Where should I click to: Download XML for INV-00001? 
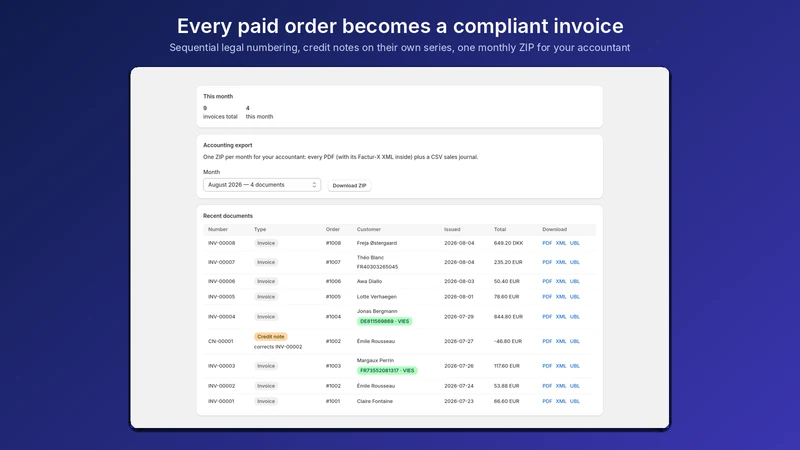click(561, 402)
